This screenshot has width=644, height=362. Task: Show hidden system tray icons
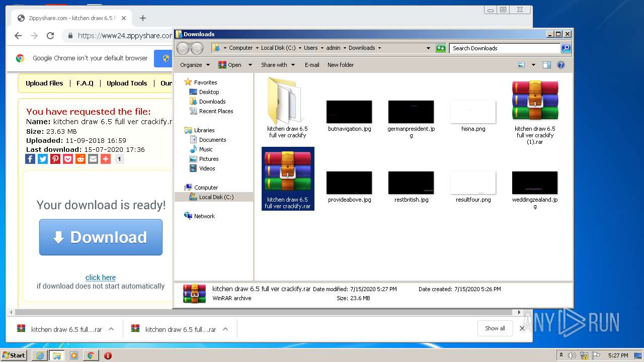coord(561,355)
